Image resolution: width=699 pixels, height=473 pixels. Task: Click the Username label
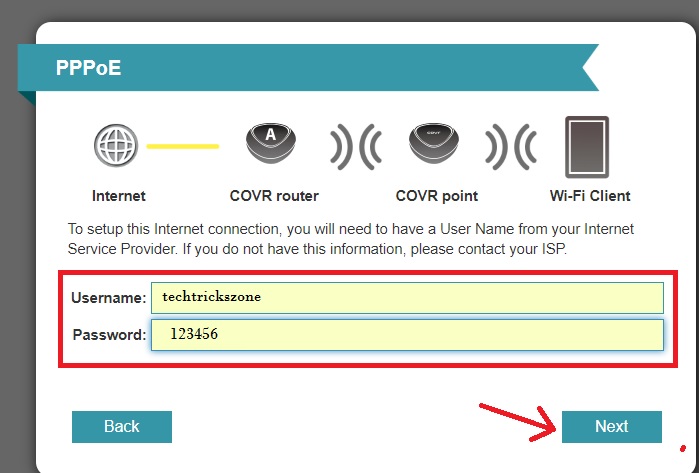108,298
